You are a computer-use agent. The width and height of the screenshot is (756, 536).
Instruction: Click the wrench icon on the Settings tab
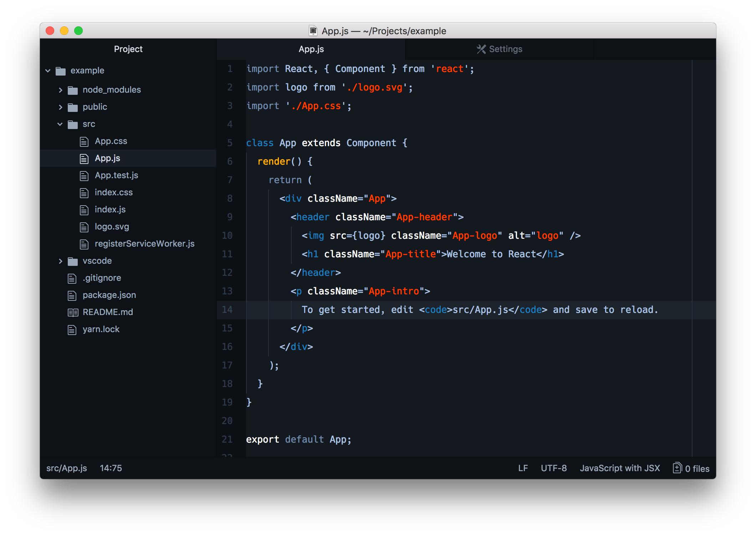click(481, 49)
